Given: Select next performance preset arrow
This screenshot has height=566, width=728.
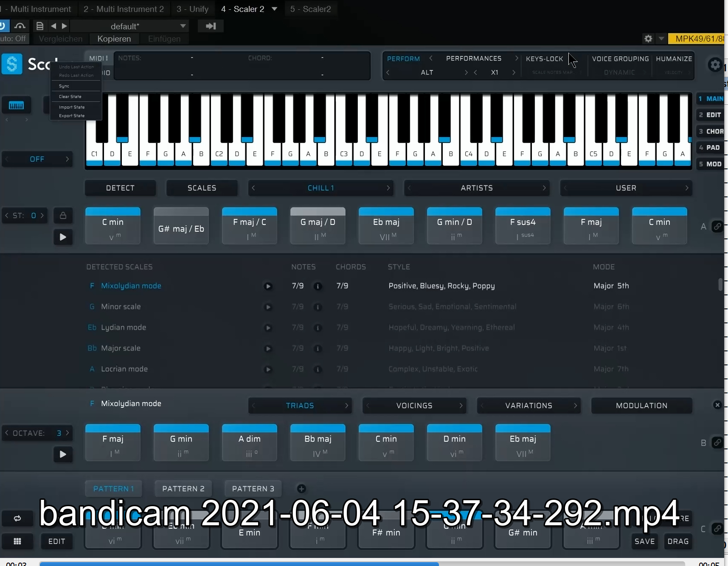Looking at the screenshot, I should pos(517,58).
